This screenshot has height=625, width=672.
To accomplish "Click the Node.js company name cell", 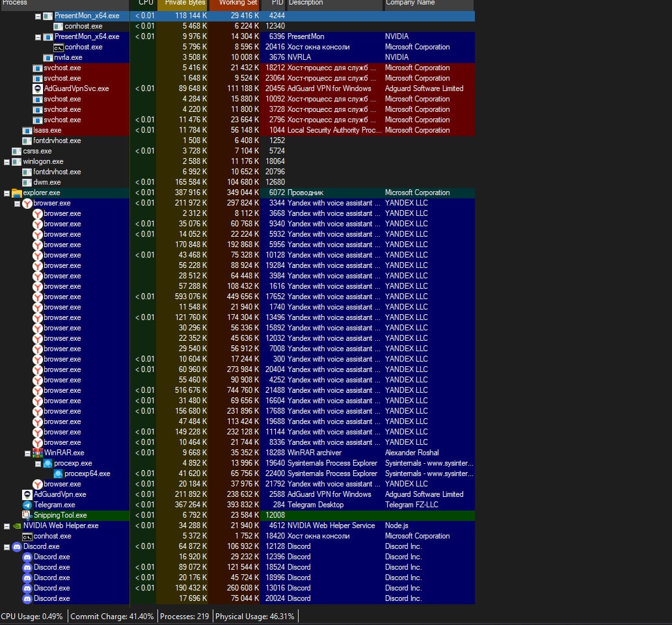I will coord(396,525).
